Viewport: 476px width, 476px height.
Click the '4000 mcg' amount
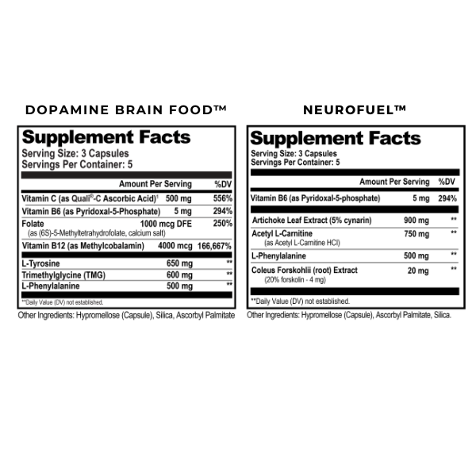pos(175,246)
